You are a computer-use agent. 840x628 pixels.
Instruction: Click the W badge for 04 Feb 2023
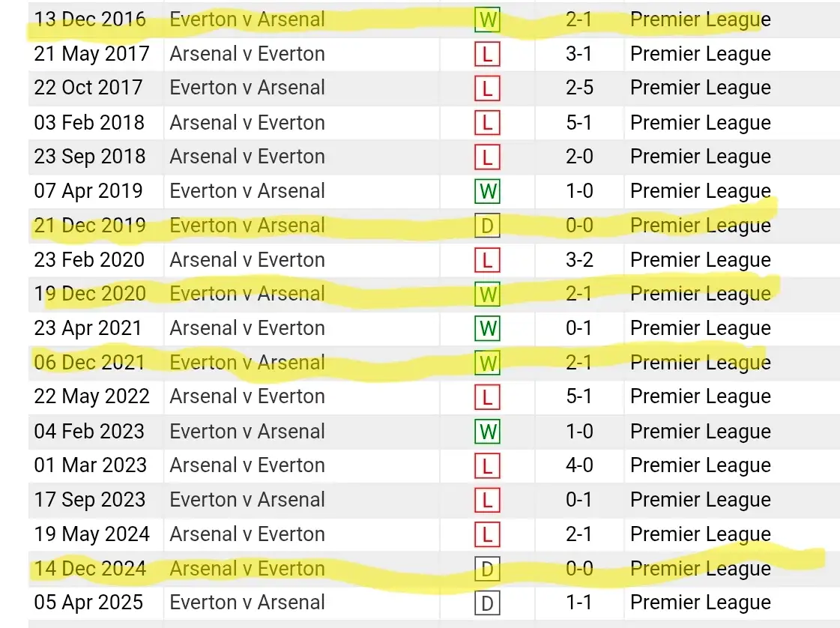[487, 432]
